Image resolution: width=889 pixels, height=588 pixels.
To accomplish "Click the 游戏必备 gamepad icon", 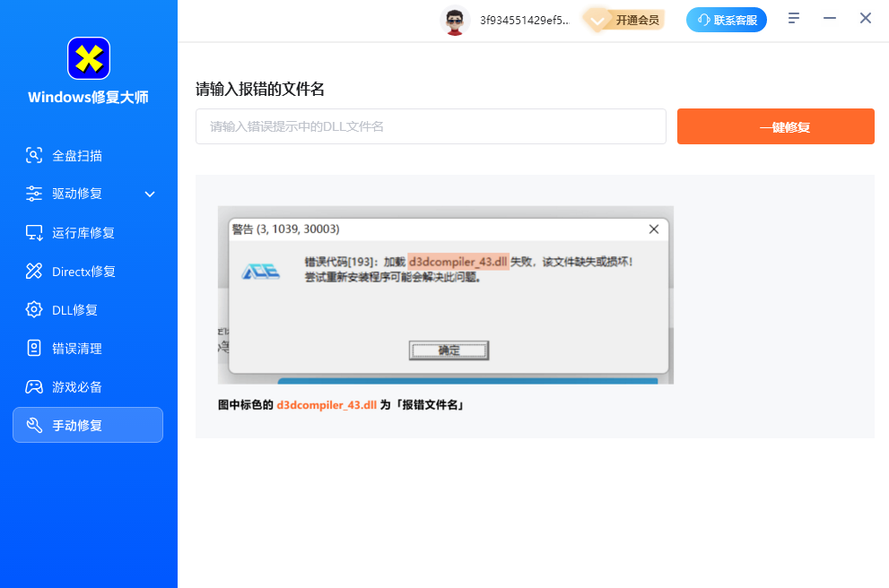I will [34, 386].
